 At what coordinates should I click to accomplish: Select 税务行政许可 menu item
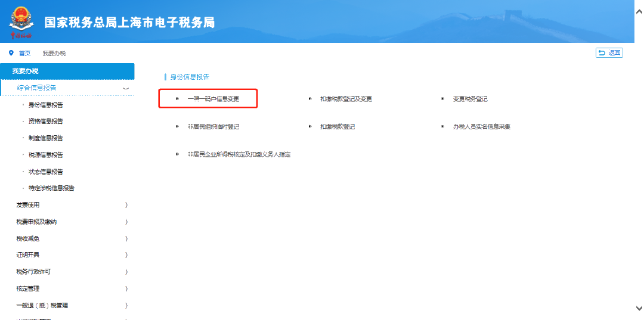point(33,272)
